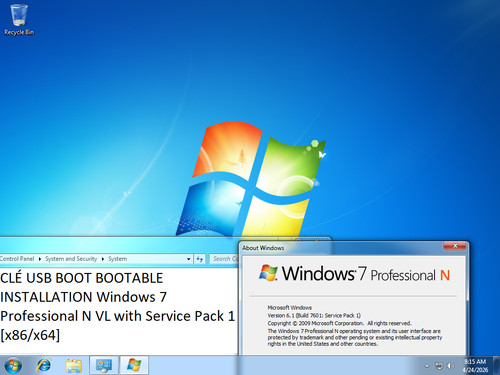Open Windows Explorer folder taskbar icon
This screenshot has height=375, width=500.
74,366
